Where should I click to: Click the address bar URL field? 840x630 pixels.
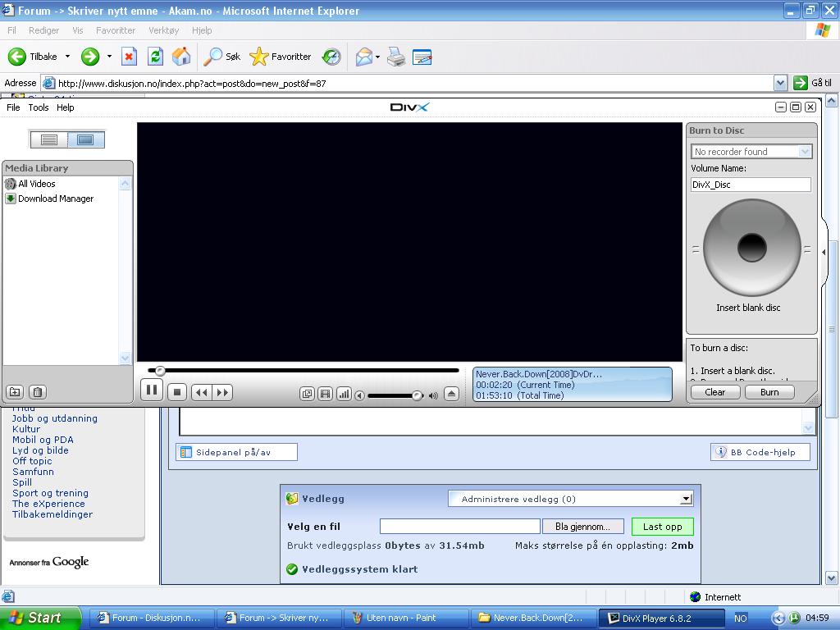point(407,83)
